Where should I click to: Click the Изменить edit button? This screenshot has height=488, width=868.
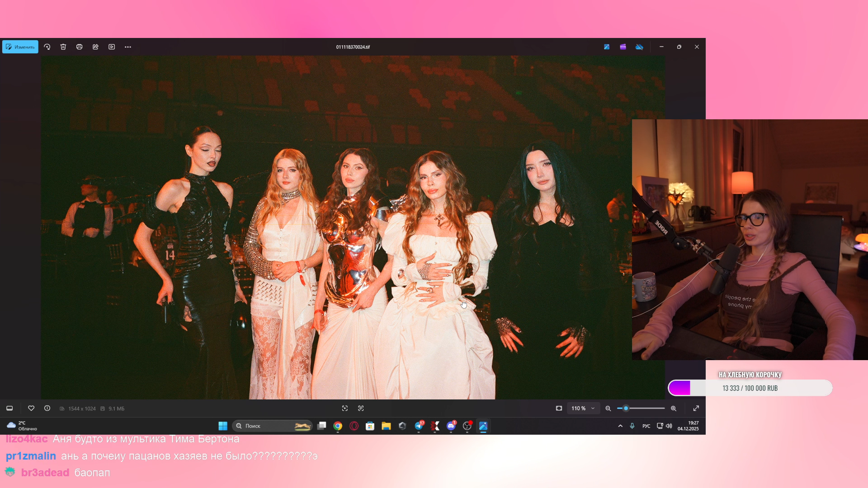[20, 47]
